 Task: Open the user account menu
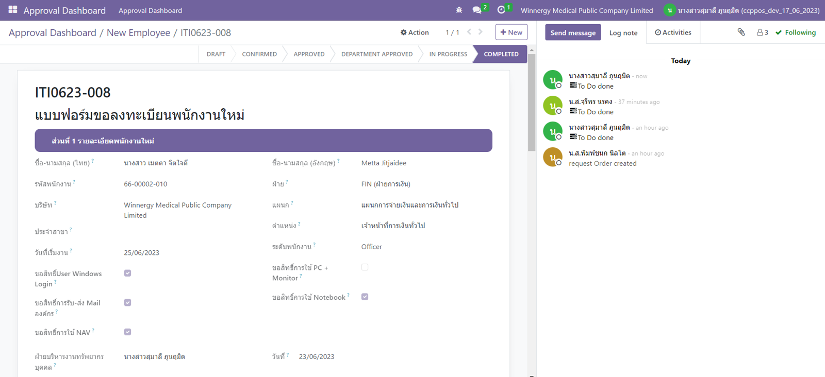(741, 10)
